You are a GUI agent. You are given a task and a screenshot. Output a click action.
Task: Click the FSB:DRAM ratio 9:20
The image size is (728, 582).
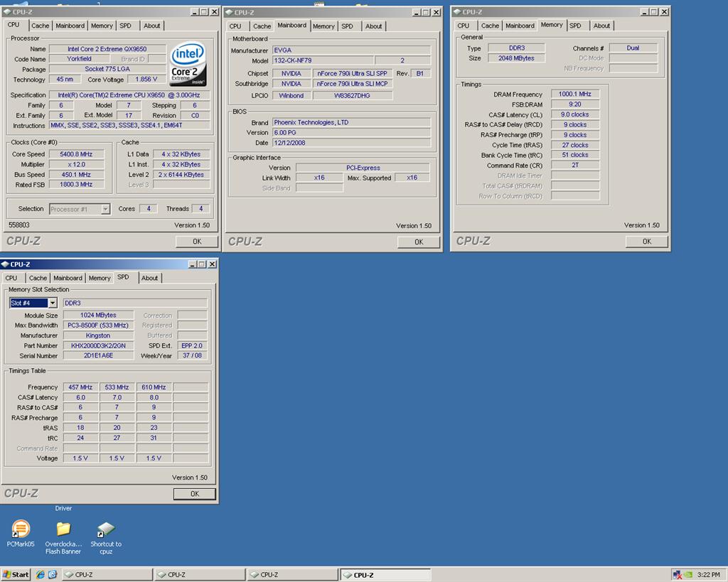coord(574,104)
